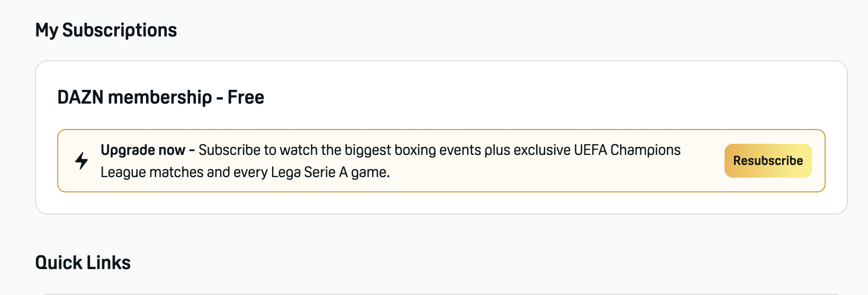Click the "DAZN membership - Free" title
Image resolution: width=868 pixels, height=295 pixels.
tap(161, 97)
